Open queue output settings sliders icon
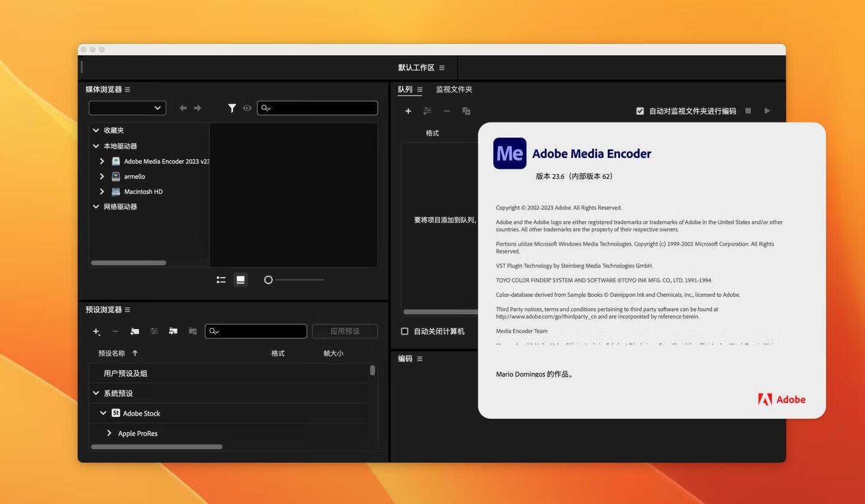The height and width of the screenshot is (504, 865). click(427, 111)
